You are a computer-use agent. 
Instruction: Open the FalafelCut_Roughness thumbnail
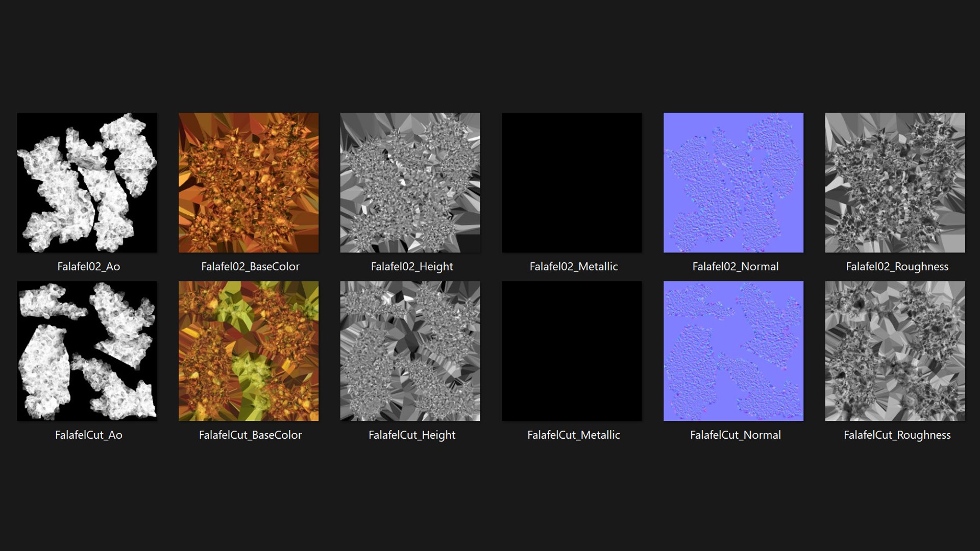[895, 351]
